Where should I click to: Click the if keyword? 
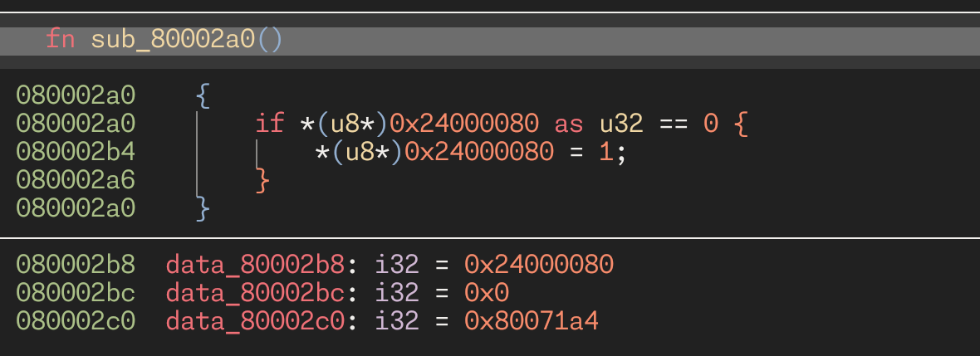270,124
